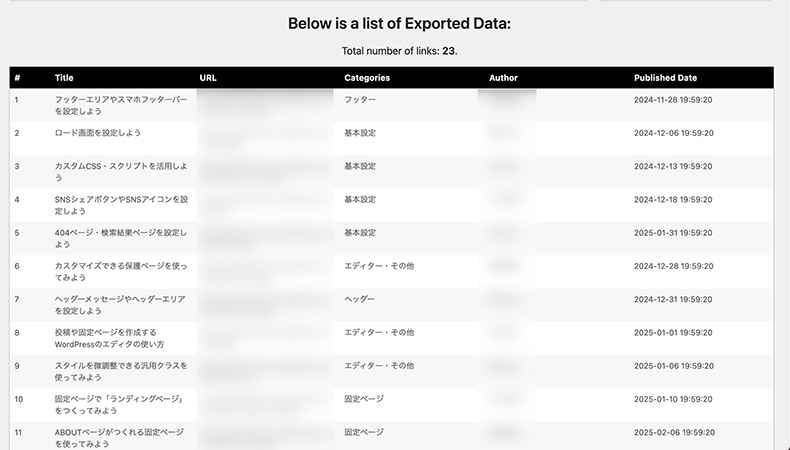This screenshot has height=450, width=790.
Task: Click the "固定ページ" category in row 10
Action: (364, 399)
